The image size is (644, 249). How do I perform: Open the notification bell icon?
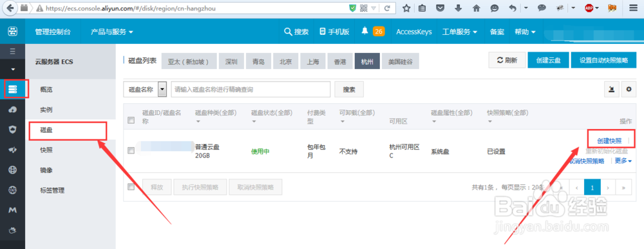tap(365, 31)
